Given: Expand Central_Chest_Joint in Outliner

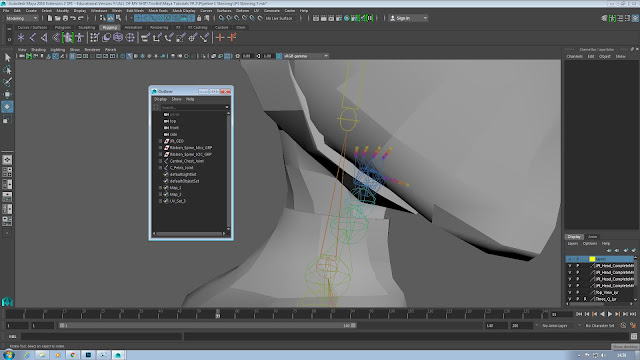Looking at the screenshot, I should (x=160, y=161).
